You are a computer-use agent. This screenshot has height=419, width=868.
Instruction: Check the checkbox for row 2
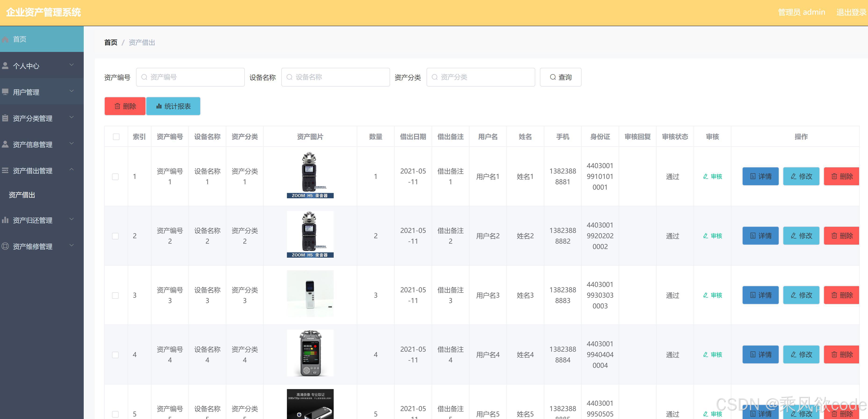coord(115,236)
